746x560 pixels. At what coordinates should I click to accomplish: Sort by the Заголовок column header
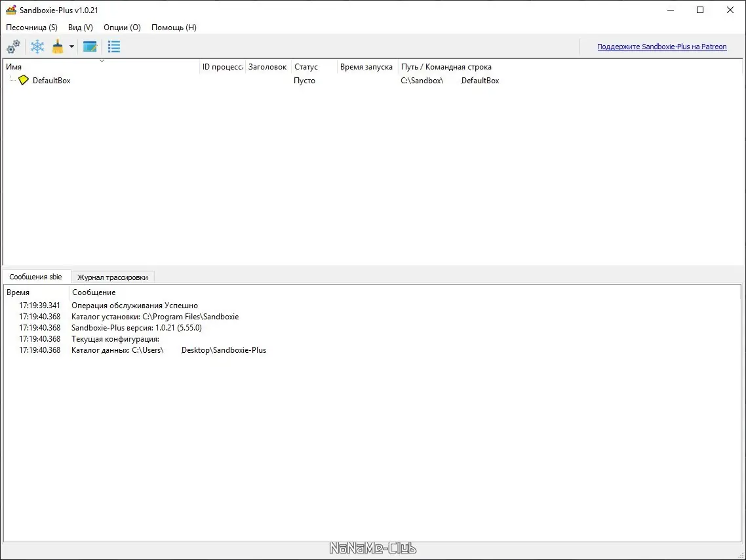268,67
